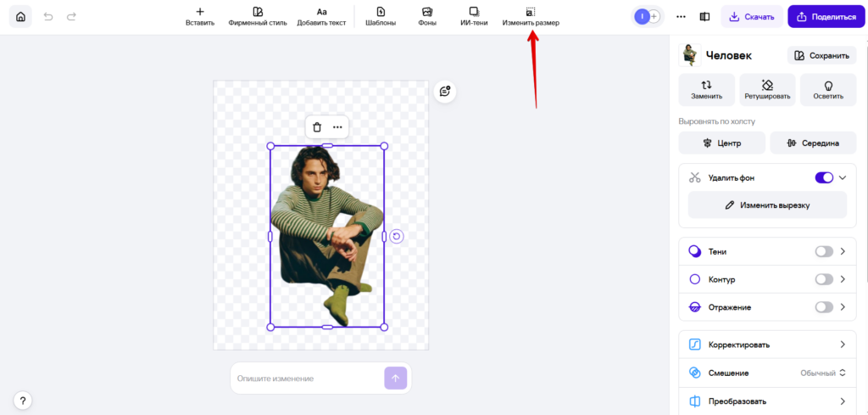
Task: Open the help question mark button
Action: pyautogui.click(x=23, y=400)
